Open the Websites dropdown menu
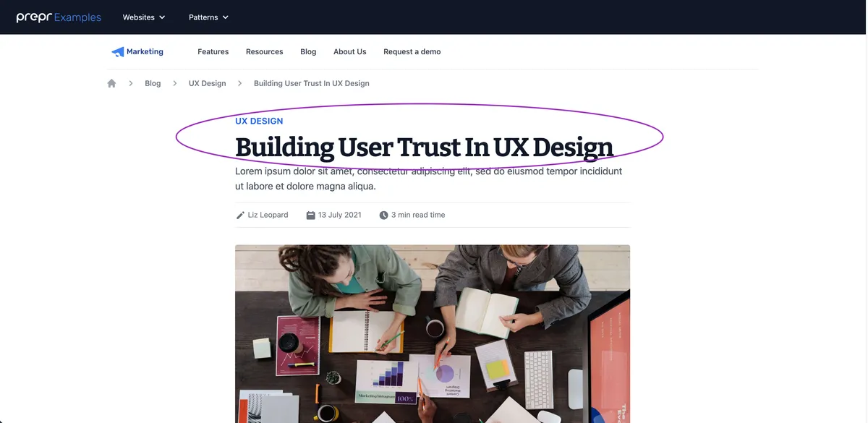868x423 pixels. pos(143,17)
